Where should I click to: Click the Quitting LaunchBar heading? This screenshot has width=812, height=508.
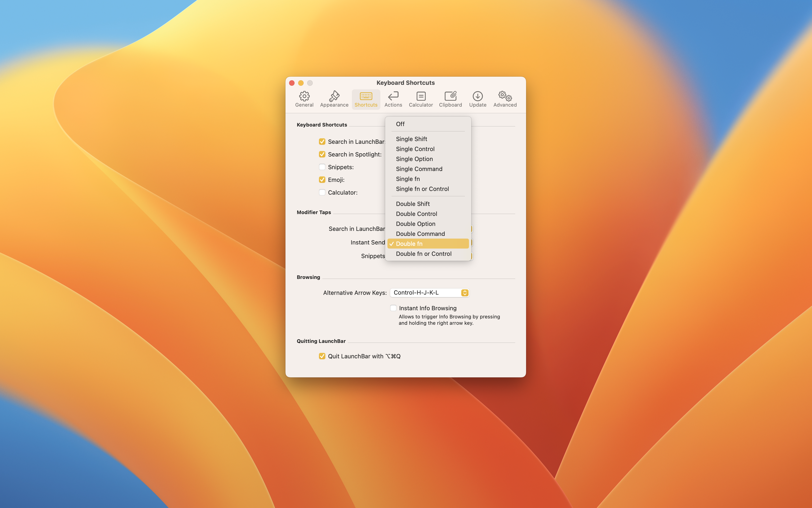(321, 341)
